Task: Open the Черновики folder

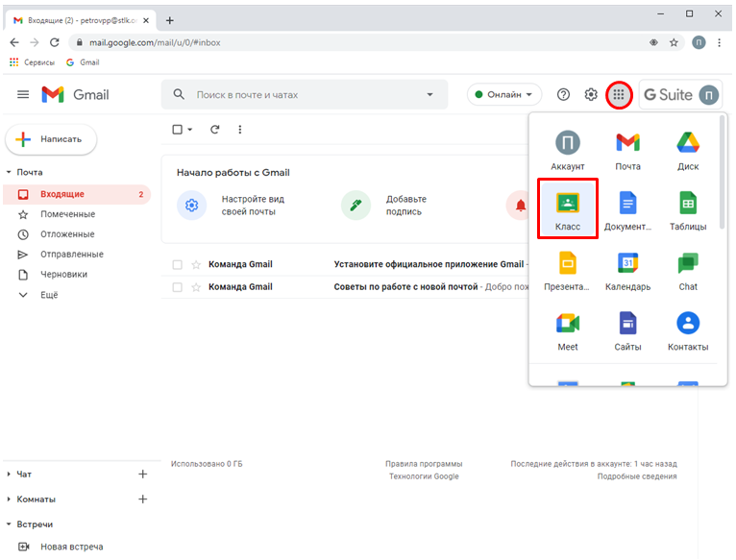Action: click(x=63, y=275)
